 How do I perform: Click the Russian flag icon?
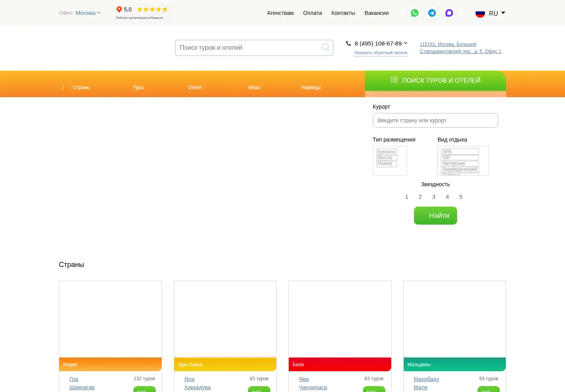480,13
